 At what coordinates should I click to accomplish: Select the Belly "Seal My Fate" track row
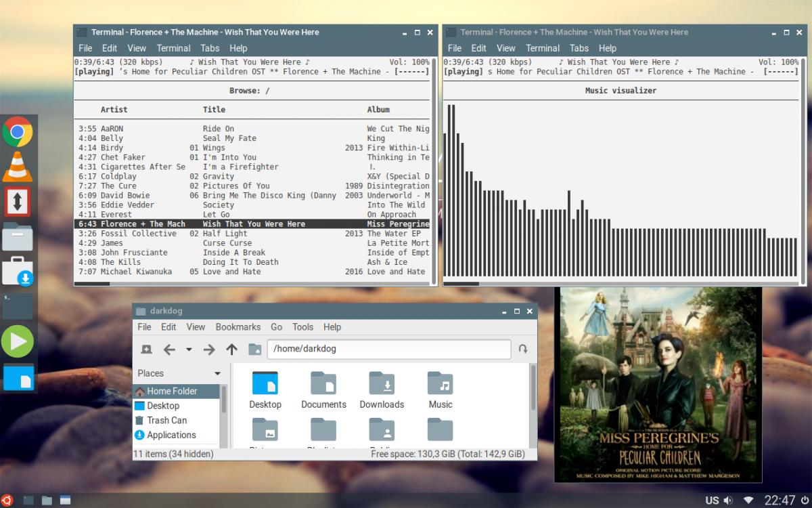252,138
